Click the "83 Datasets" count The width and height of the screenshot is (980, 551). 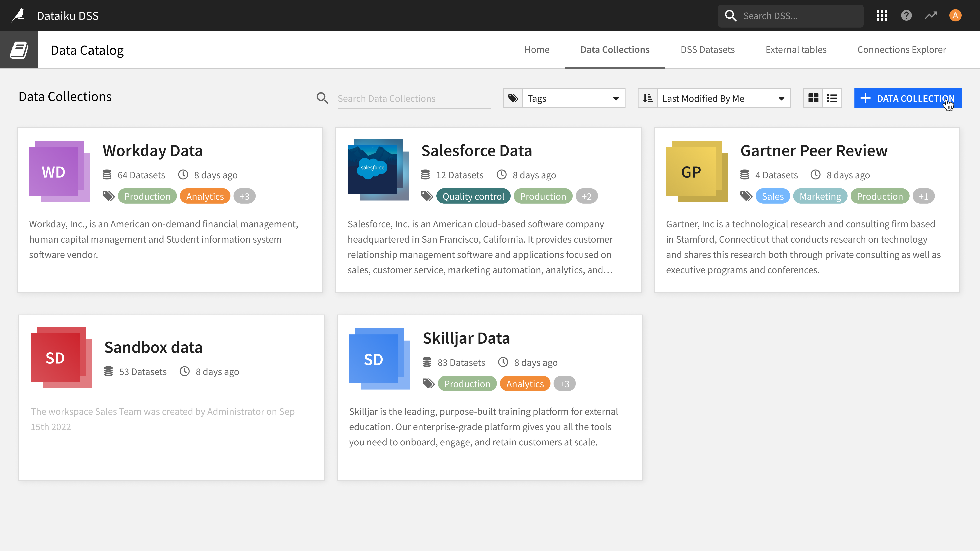[x=461, y=362]
